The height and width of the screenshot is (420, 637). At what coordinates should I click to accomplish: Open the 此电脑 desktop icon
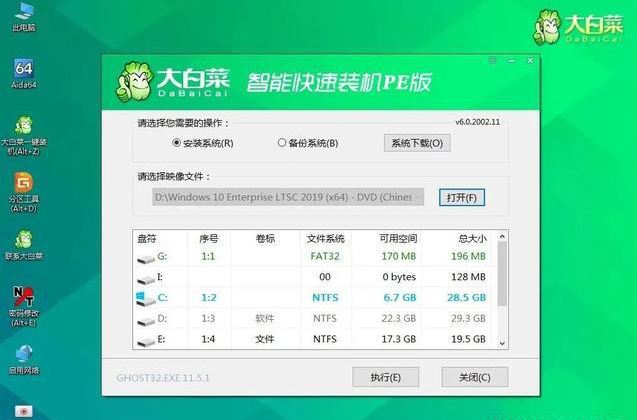[x=22, y=13]
